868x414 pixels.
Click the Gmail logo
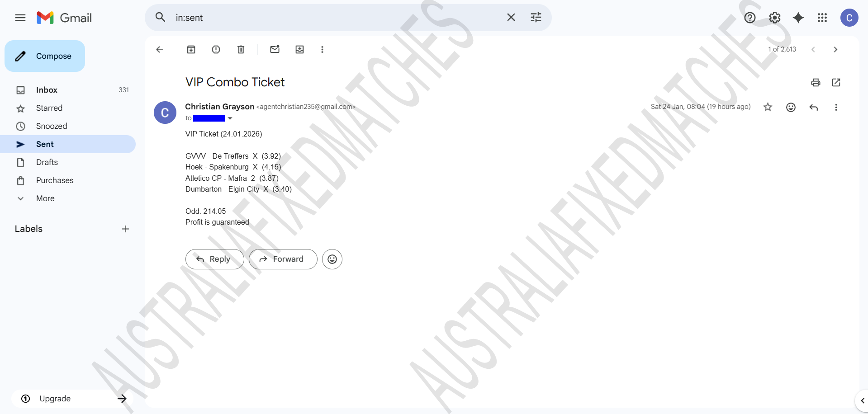[x=64, y=18]
